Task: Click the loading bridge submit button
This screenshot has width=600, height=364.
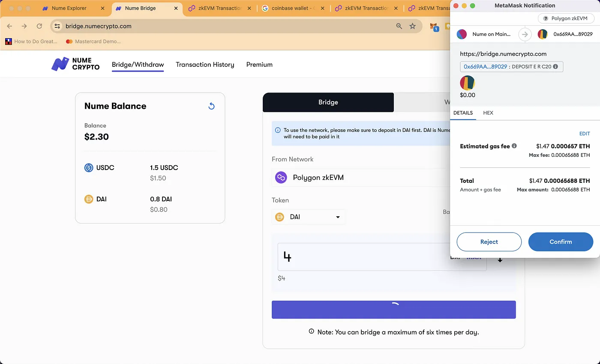Action: pos(393,310)
